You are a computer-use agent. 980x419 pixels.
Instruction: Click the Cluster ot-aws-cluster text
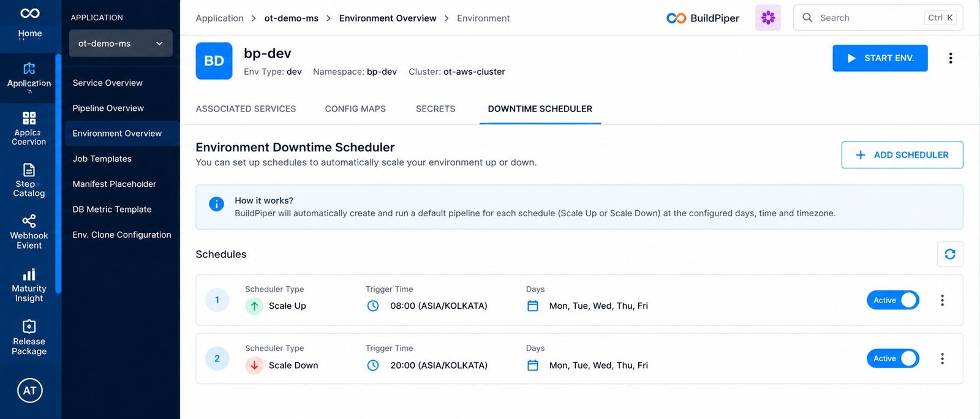457,72
